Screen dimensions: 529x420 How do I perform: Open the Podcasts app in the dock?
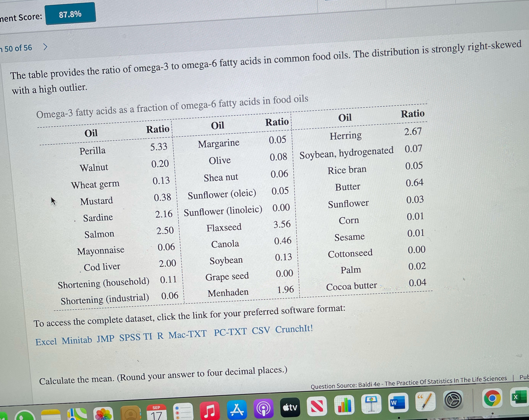point(264,409)
